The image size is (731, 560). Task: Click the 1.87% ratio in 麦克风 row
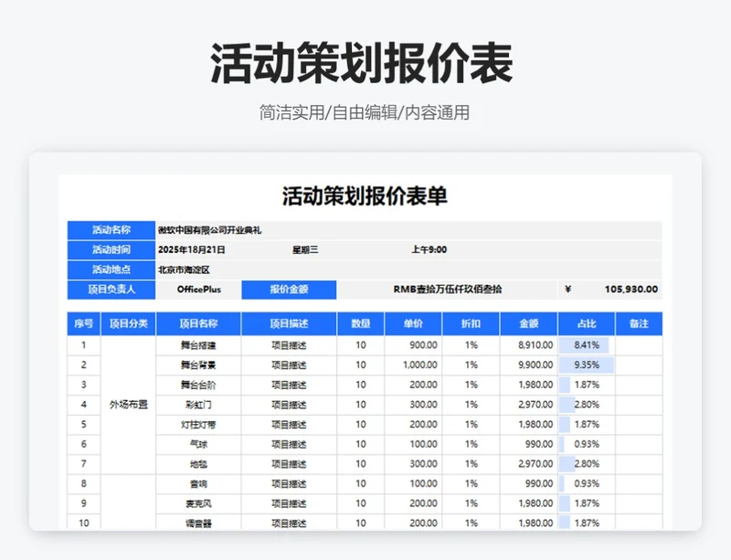(587, 503)
